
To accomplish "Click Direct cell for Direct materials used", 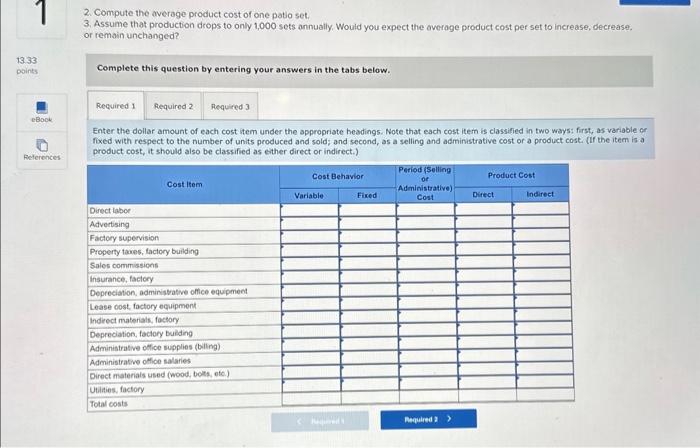I will 487,370.
